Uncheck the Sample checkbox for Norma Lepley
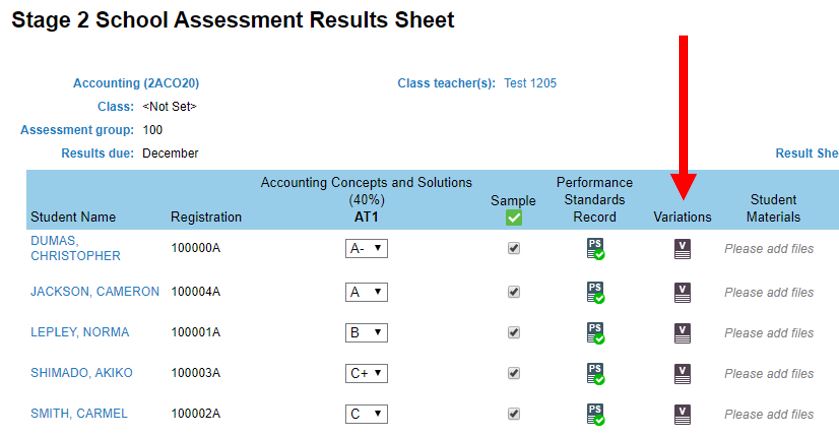The width and height of the screenshot is (839, 438). tap(514, 333)
